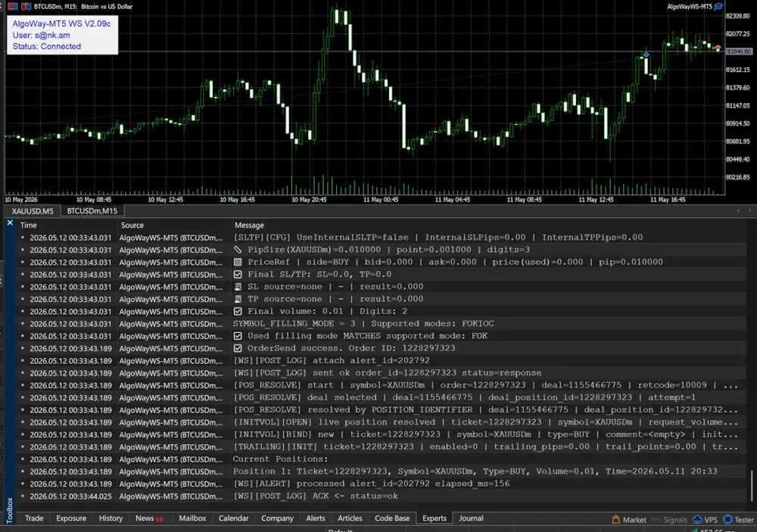The width and height of the screenshot is (757, 532).
Task: Switch to the Calendar tab
Action: tap(233, 518)
